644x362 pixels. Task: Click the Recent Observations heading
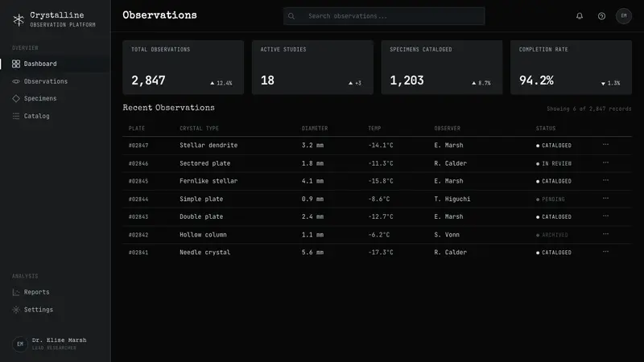pyautogui.click(x=169, y=108)
